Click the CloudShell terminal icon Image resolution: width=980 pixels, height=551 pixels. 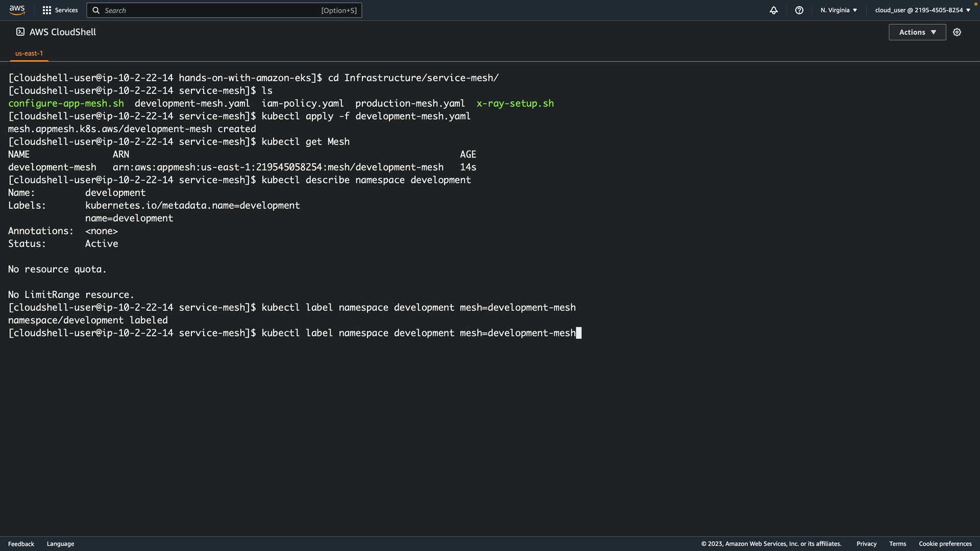point(20,32)
